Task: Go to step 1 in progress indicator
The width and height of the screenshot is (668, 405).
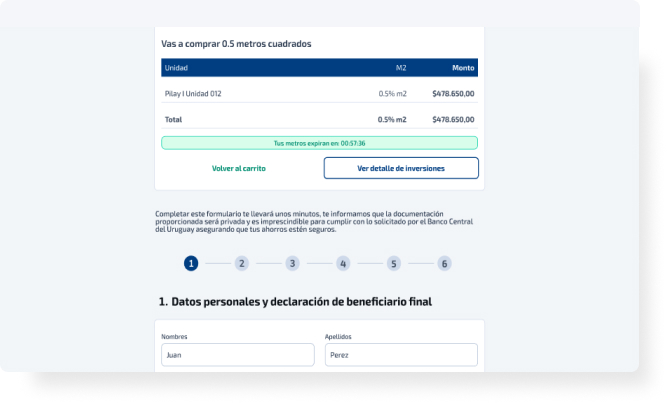Action: tap(191, 263)
